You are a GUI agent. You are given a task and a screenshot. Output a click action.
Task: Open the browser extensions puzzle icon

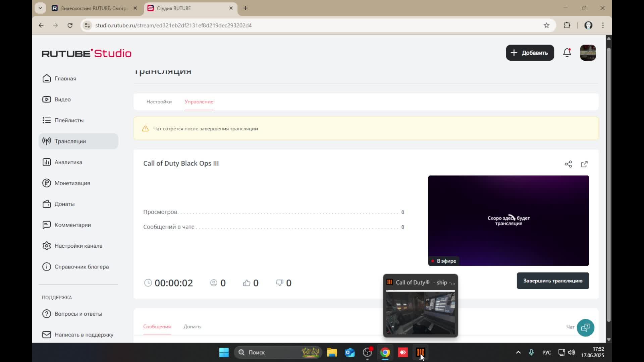567,25
